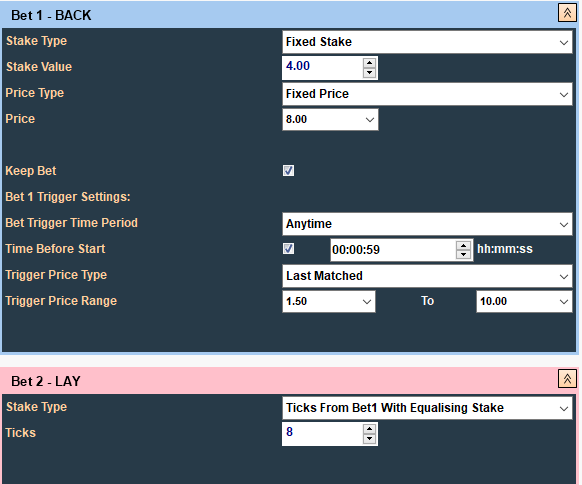Decrease Ticks value with down arrow
The width and height of the screenshot is (582, 485).
(369, 439)
